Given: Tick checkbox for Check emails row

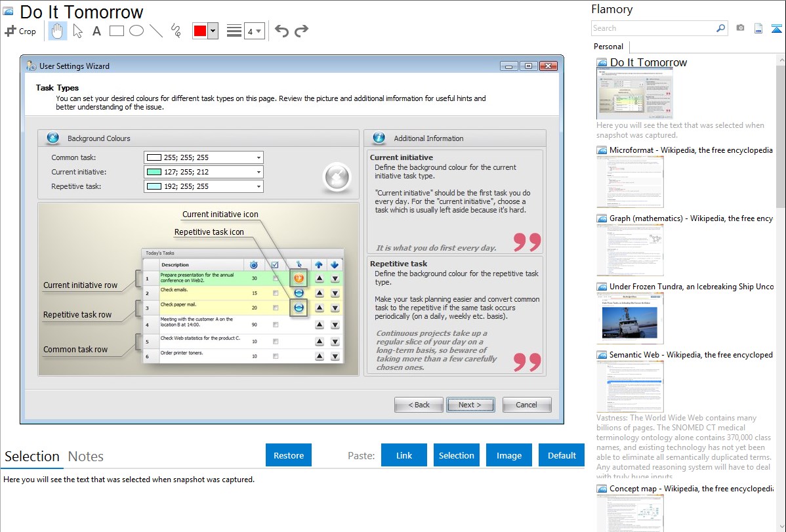Looking at the screenshot, I should pyautogui.click(x=275, y=293).
